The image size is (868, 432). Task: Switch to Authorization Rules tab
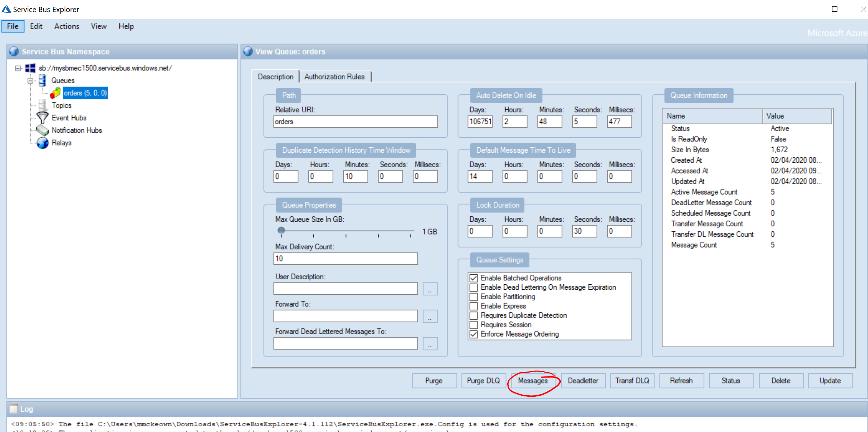(334, 77)
